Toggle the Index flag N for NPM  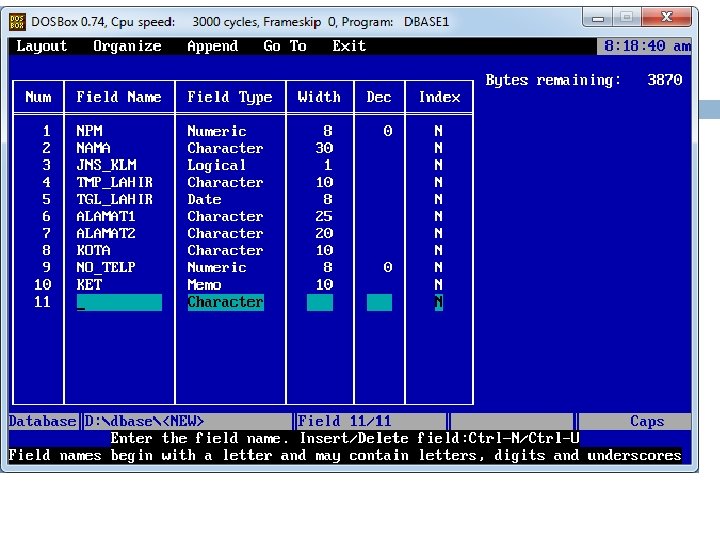point(439,131)
